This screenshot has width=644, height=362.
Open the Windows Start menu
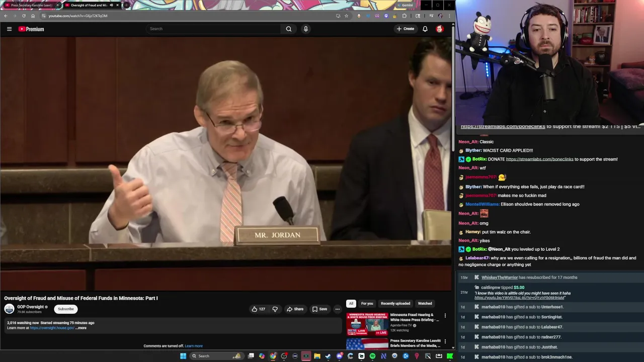[183, 356]
